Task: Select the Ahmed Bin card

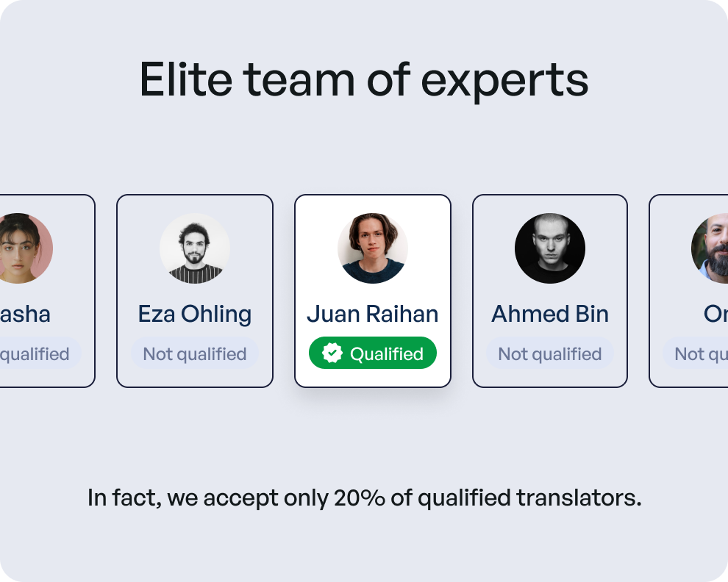Action: click(549, 290)
